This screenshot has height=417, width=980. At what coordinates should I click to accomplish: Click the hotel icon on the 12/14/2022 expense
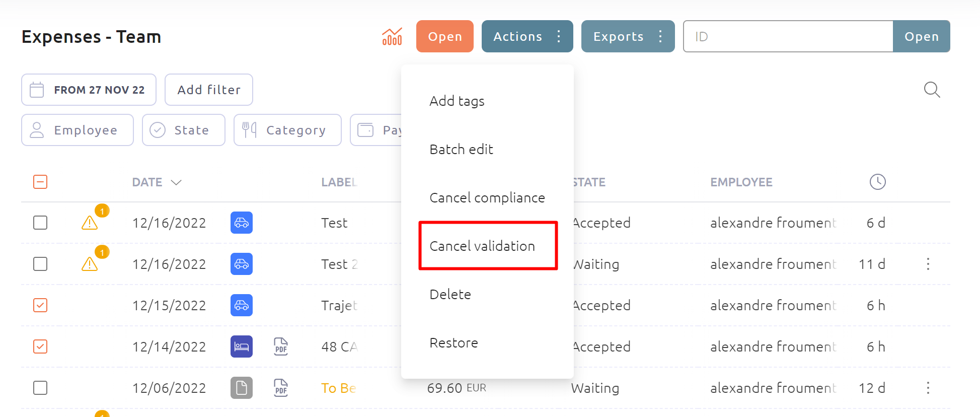pyautogui.click(x=241, y=346)
